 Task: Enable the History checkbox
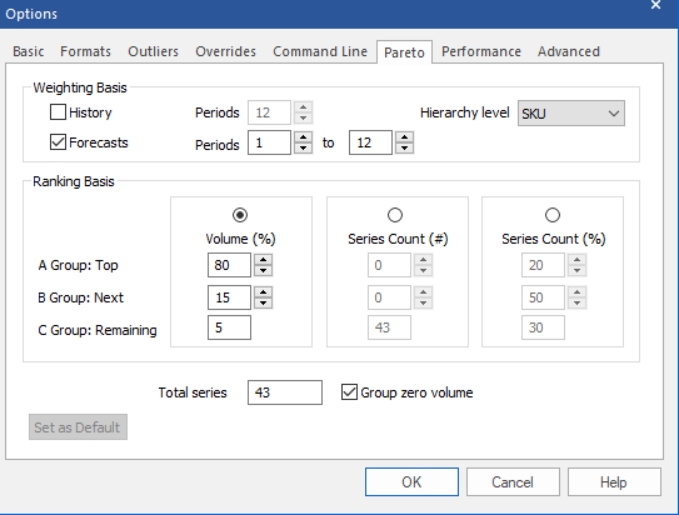coord(58,112)
